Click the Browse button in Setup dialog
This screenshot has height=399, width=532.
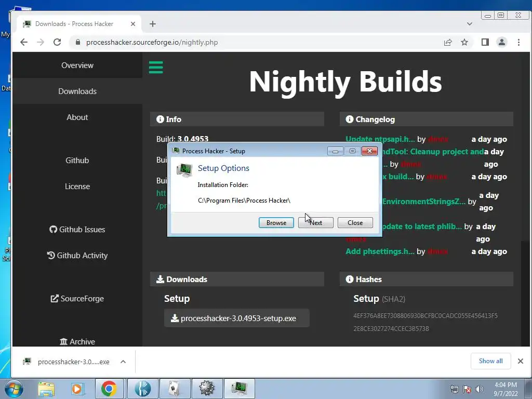[276, 222]
